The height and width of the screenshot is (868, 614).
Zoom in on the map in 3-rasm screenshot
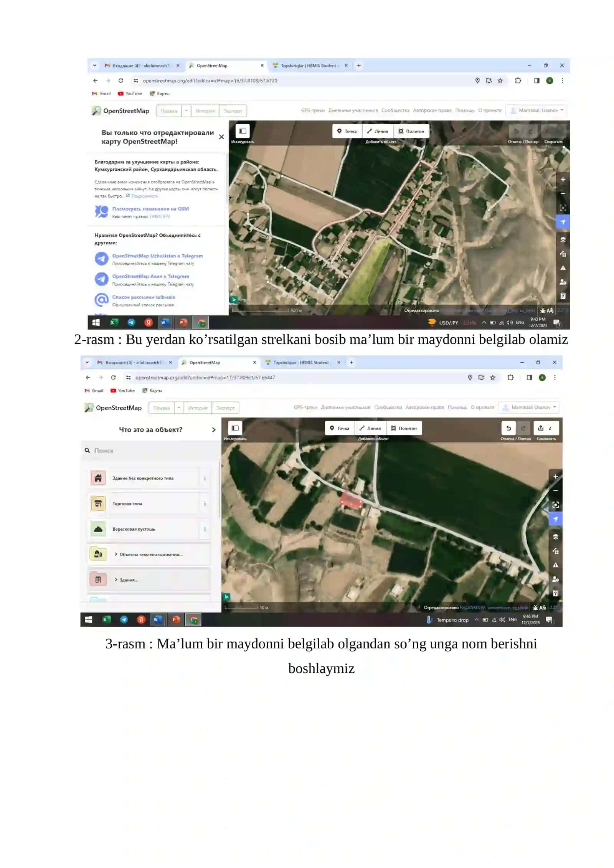[x=555, y=477]
